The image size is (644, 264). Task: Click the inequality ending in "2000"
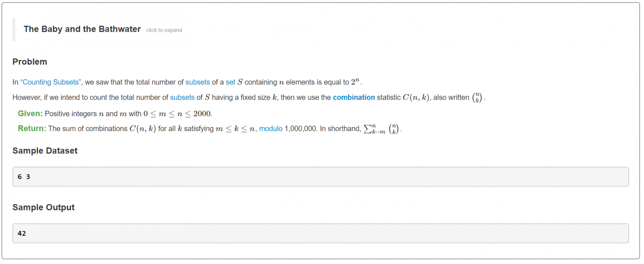click(x=178, y=114)
